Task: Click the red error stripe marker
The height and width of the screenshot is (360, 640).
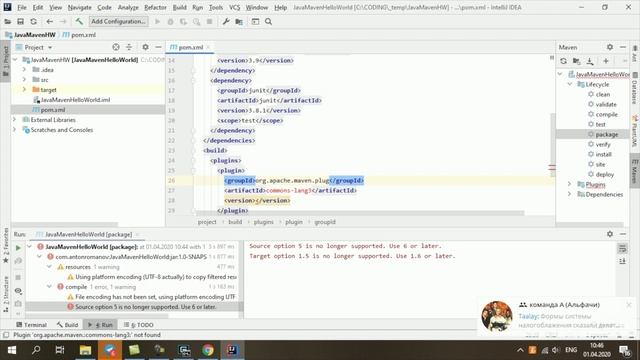Action: coord(552,167)
